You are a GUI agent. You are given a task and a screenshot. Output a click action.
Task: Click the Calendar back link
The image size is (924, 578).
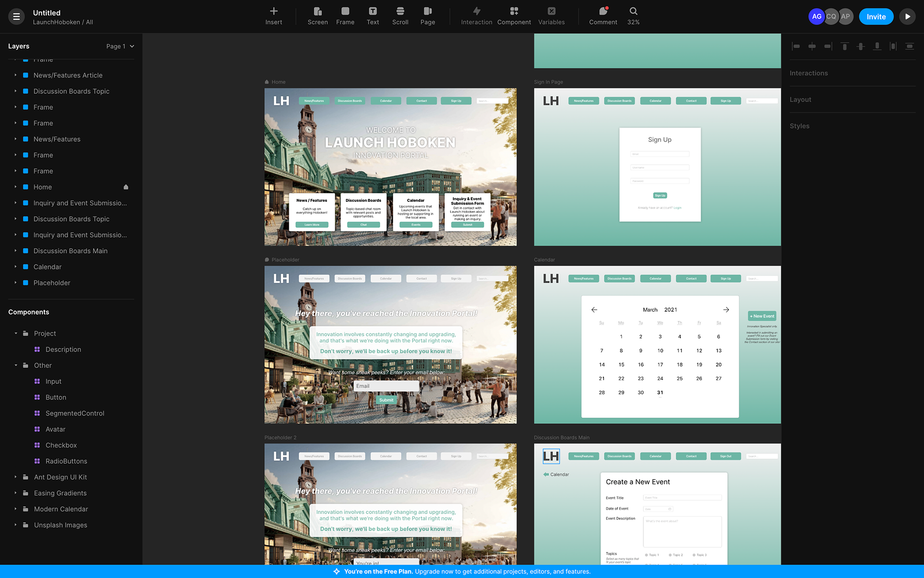(556, 474)
